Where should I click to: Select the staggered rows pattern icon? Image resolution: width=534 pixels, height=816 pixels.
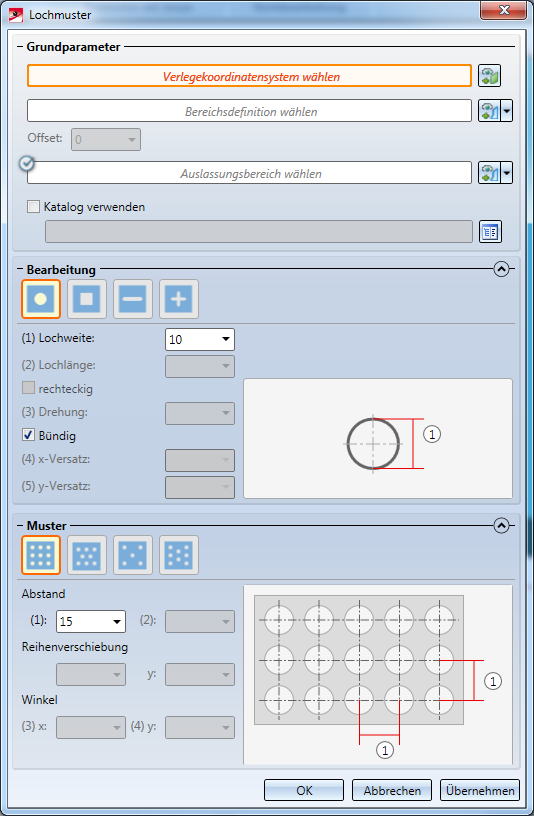(x=87, y=555)
